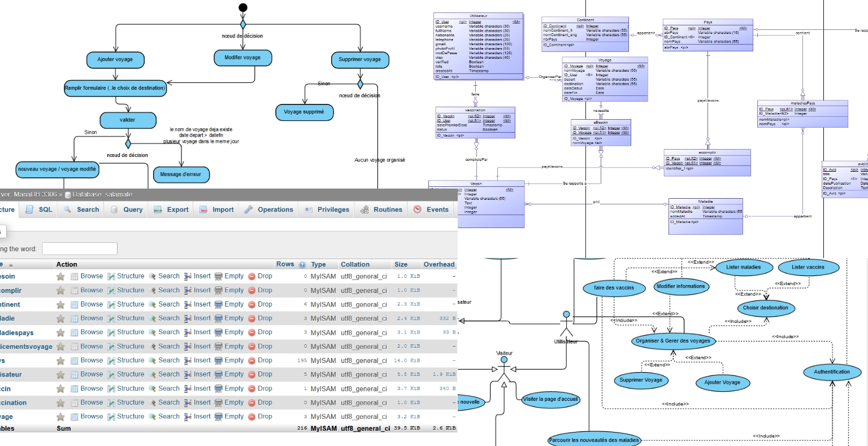Click the Events tab clock icon
This screenshot has width=868, height=446.
click(x=417, y=209)
